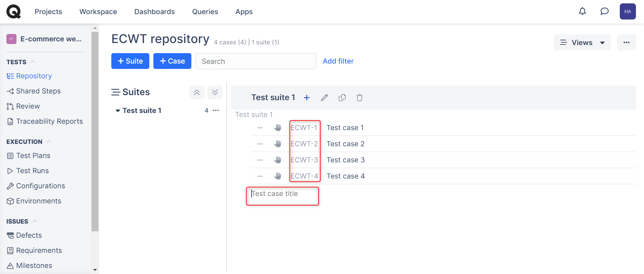Open the Views dropdown

tap(582, 43)
